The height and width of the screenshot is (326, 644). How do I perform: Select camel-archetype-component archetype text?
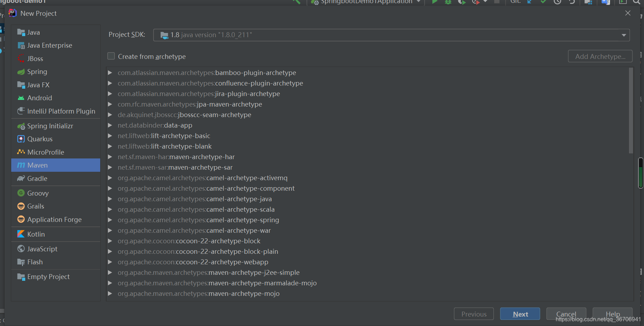(x=251, y=189)
